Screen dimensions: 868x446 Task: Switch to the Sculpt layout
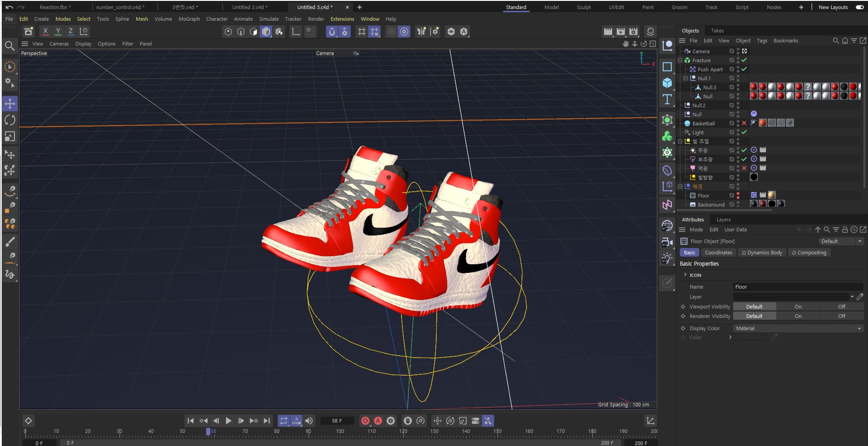click(x=584, y=7)
